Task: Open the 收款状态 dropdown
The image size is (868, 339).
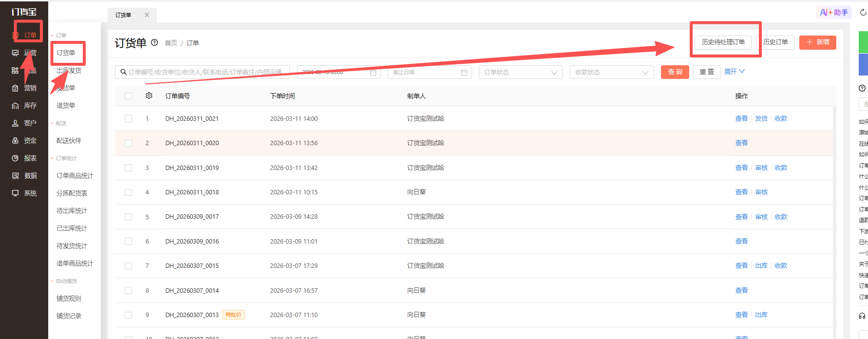Action: coord(612,72)
